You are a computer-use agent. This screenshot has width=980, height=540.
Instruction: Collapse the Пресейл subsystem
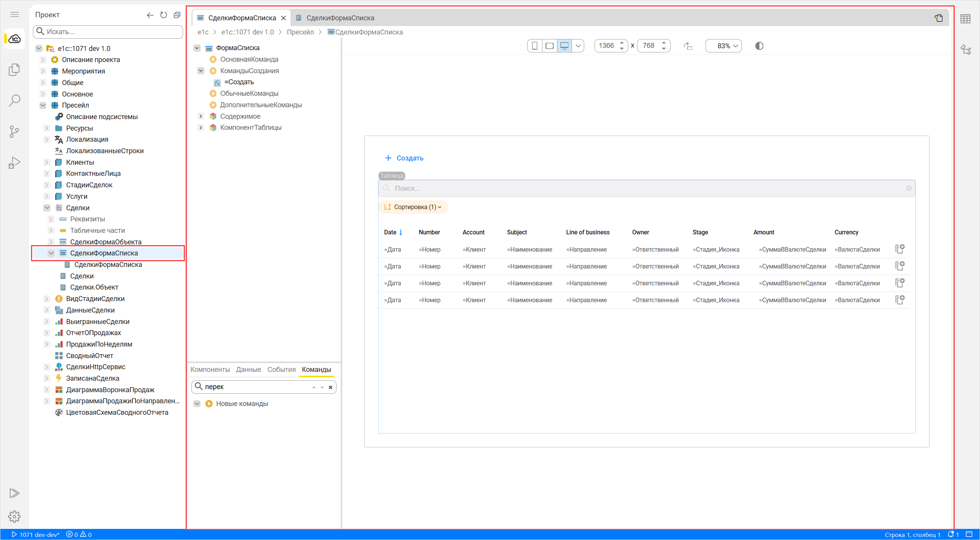(43, 105)
